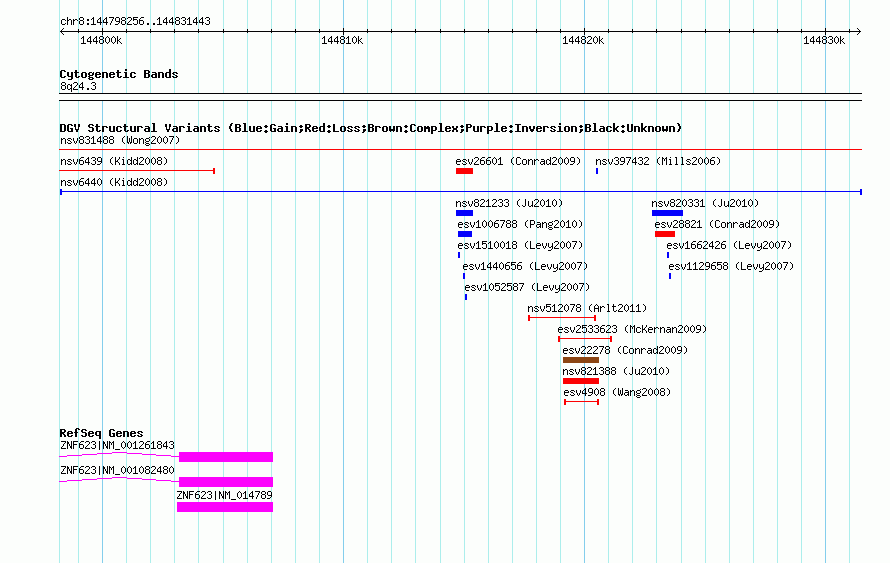This screenshot has width=890, height=563.
Task: Select the 8q24.3 band label
Action: pos(78,86)
